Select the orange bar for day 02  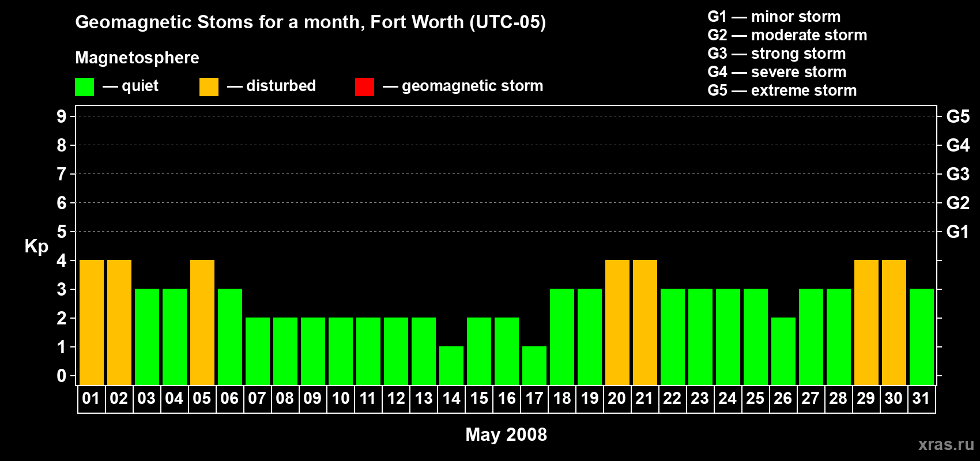119,322
